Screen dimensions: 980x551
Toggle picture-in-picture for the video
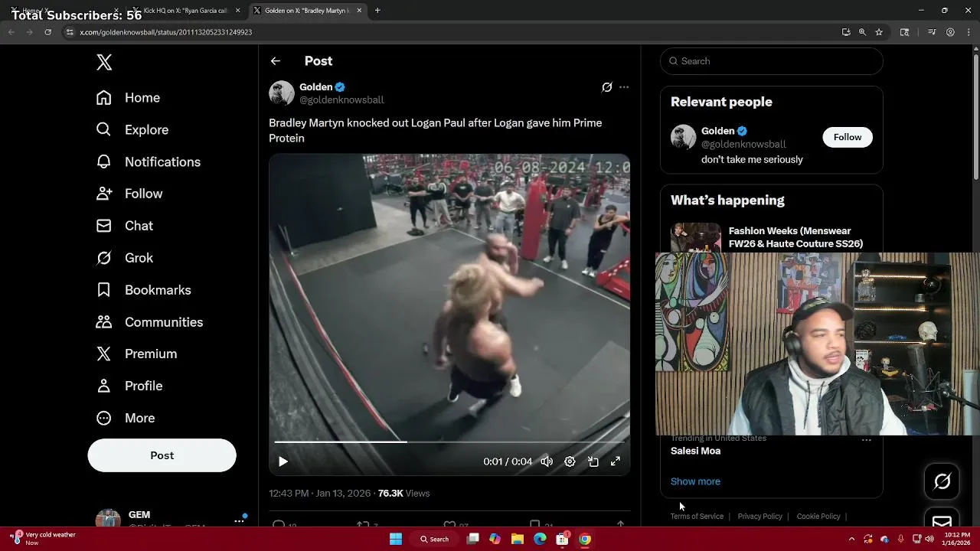click(x=593, y=461)
